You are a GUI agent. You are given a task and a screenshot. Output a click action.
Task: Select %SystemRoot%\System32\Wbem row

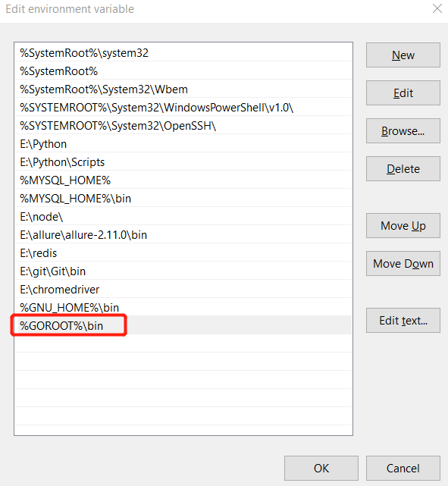coord(183,89)
